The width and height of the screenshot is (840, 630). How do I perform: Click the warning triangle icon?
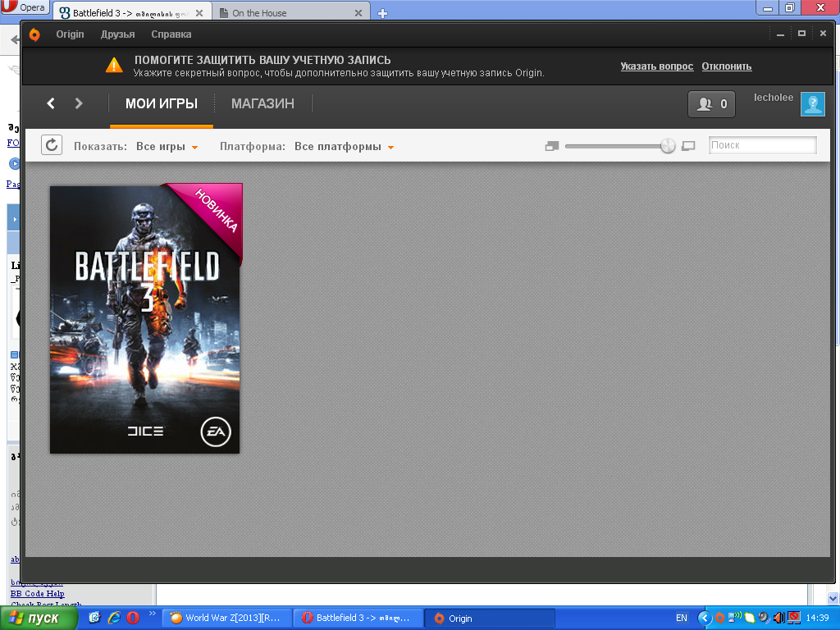(113, 66)
